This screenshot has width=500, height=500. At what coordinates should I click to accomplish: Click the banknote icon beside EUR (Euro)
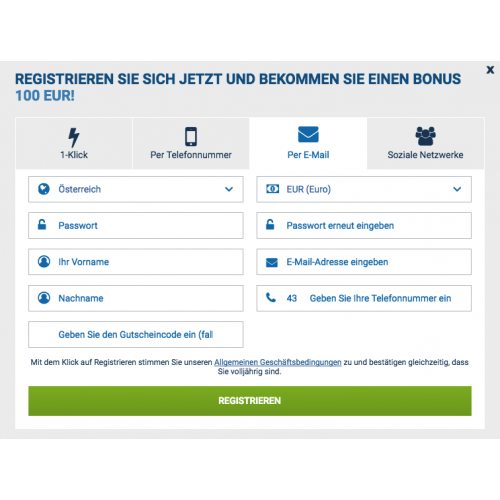pos(272,189)
